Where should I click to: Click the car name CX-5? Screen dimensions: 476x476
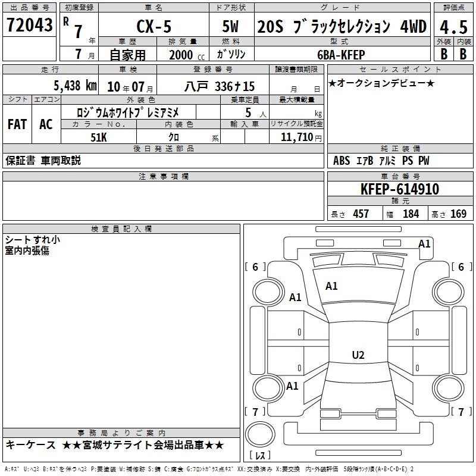click(x=154, y=26)
